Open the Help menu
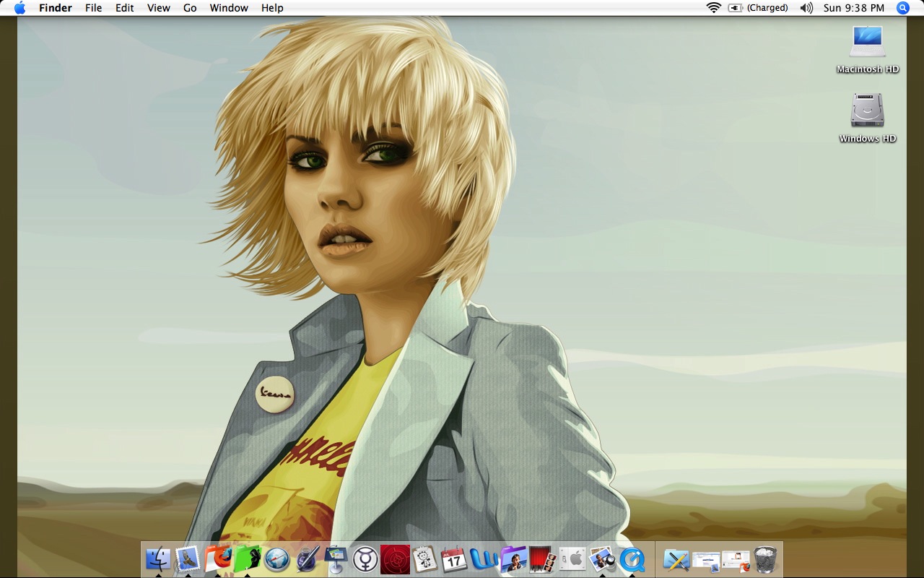 coord(272,8)
